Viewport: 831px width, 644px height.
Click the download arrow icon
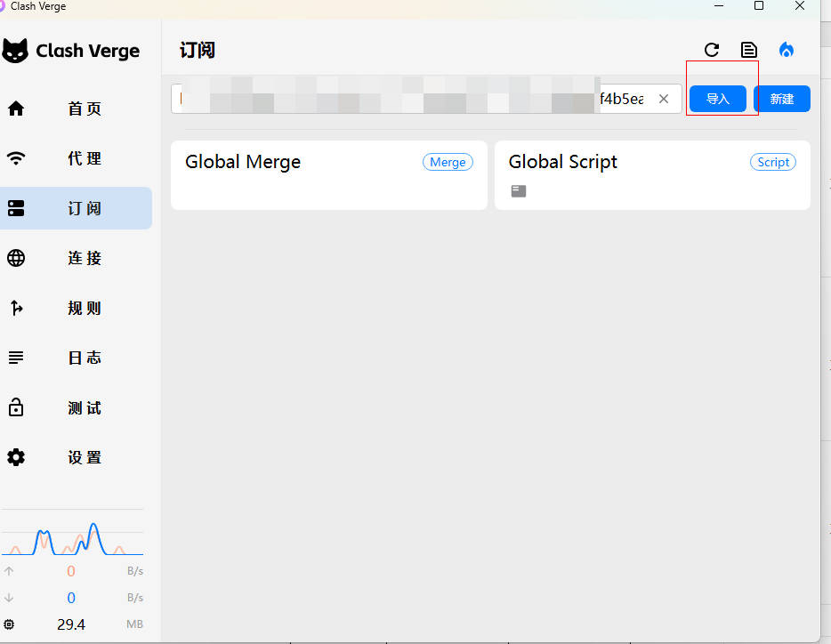point(9,598)
